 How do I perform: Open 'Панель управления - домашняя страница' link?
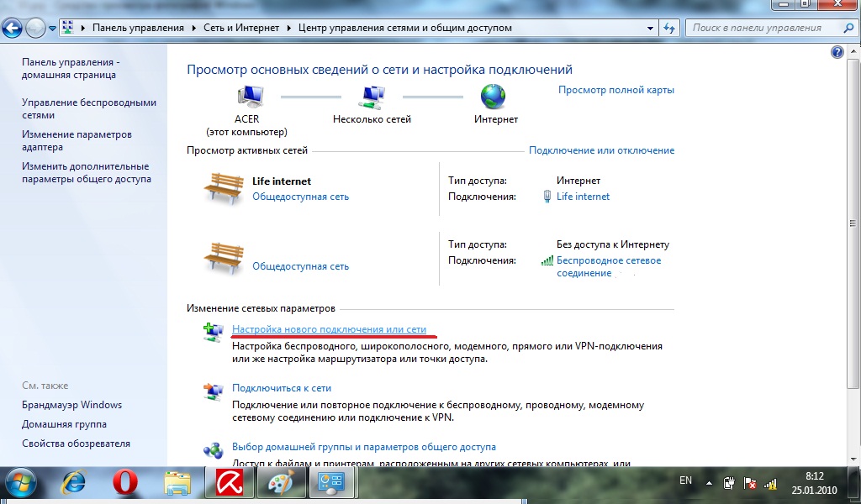(71, 69)
